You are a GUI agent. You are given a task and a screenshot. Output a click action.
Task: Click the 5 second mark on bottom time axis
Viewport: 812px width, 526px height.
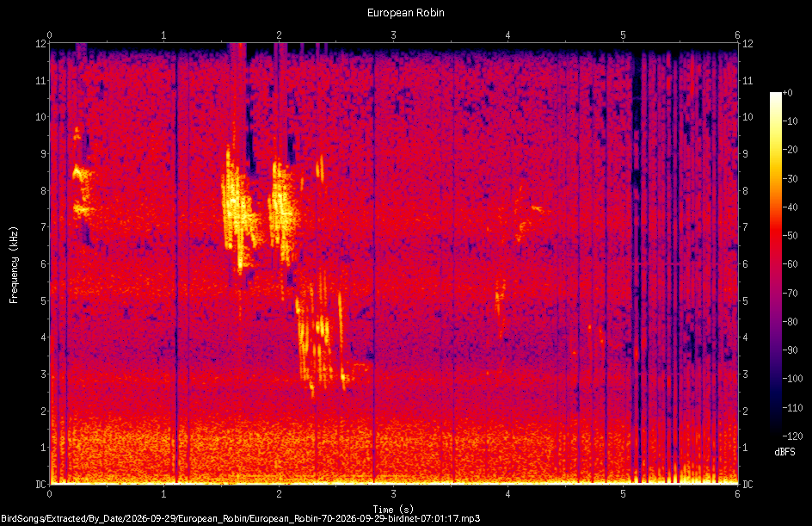(623, 493)
